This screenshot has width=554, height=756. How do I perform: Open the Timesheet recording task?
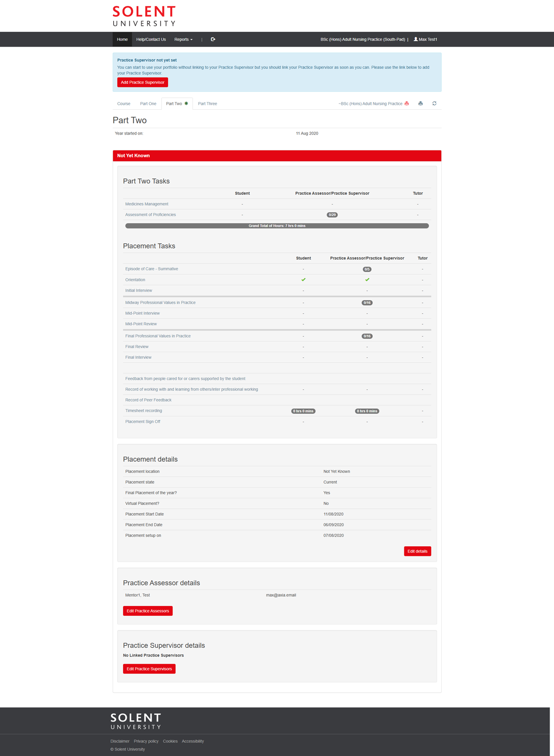point(144,411)
